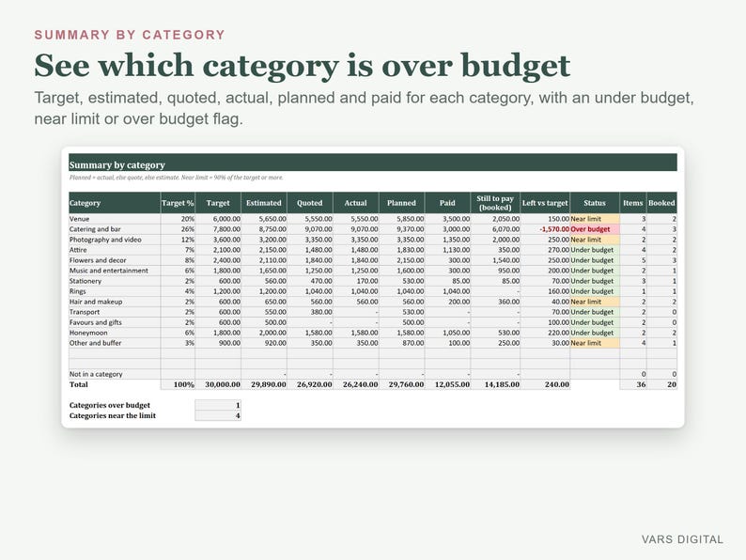The height and width of the screenshot is (560, 746).
Task: Click the 'Estimated' column header
Action: pyautogui.click(x=264, y=203)
